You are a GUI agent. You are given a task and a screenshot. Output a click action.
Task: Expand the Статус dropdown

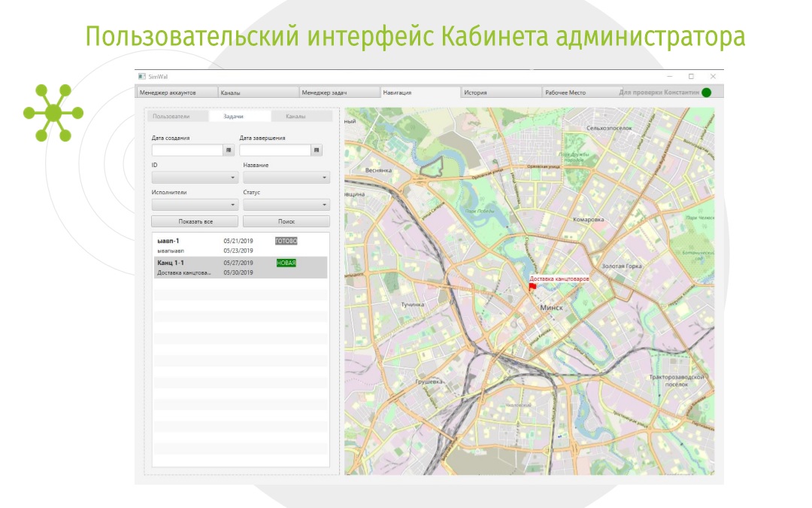point(286,204)
